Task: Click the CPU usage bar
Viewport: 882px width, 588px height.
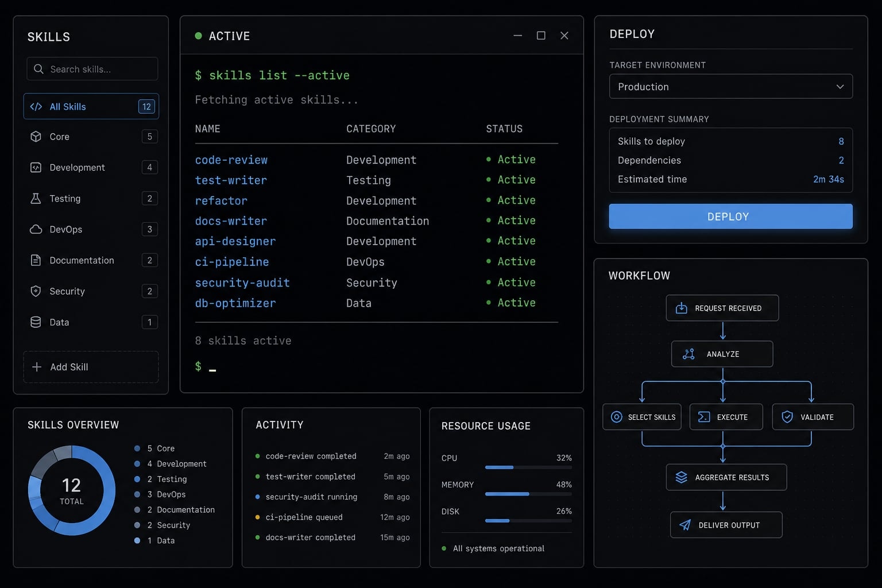Action: click(528, 467)
